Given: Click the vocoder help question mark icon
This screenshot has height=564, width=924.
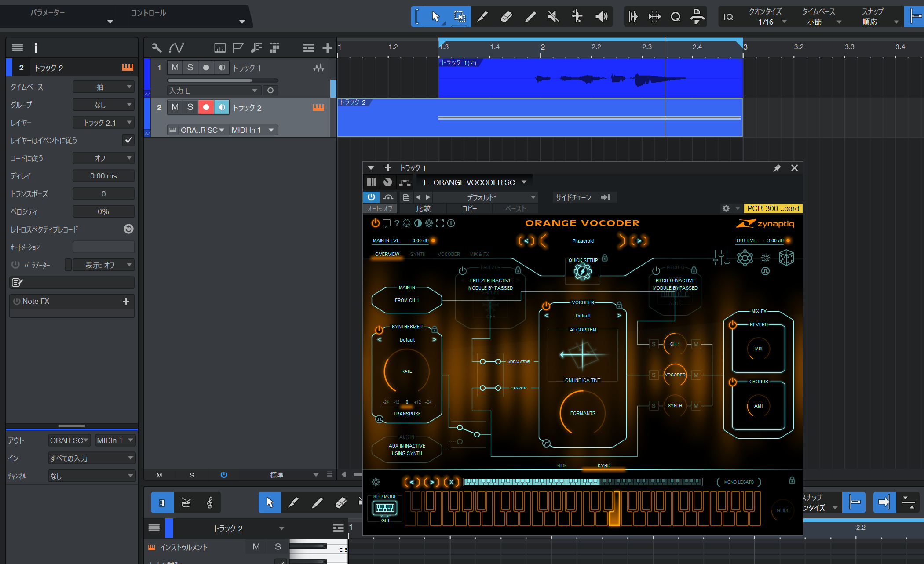Looking at the screenshot, I should (x=397, y=223).
